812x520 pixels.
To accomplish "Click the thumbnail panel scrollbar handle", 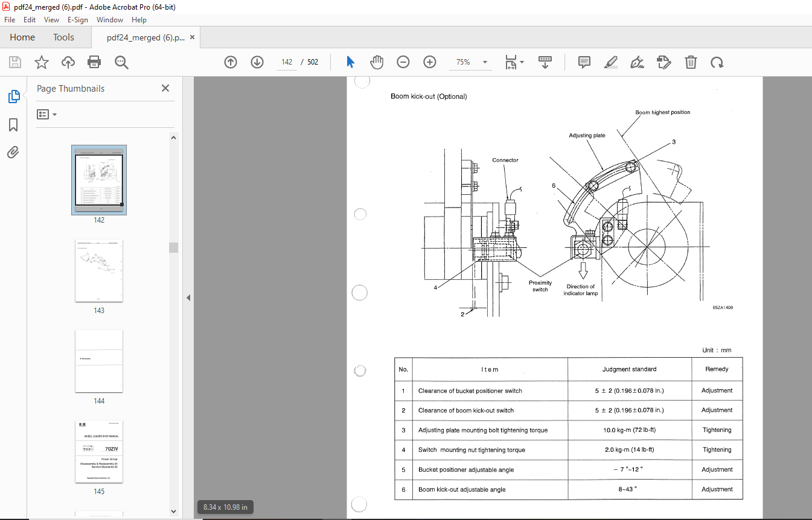I will pyautogui.click(x=174, y=247).
